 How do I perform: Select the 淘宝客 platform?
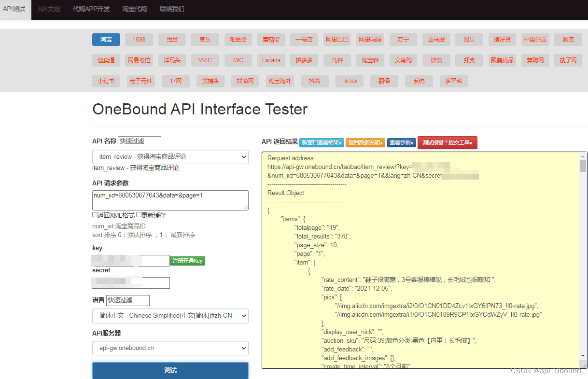click(x=370, y=60)
